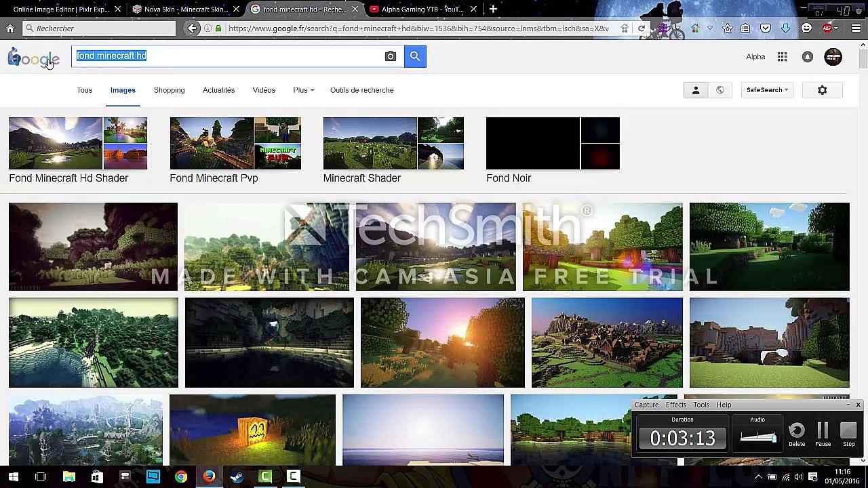Switch to the Tous tab
The width and height of the screenshot is (868, 488).
[84, 90]
